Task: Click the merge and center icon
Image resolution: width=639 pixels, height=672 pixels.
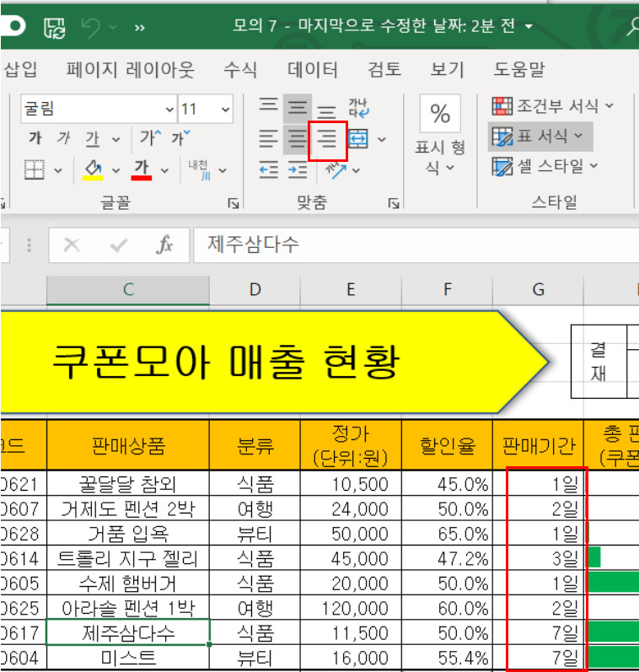Action: click(x=358, y=139)
